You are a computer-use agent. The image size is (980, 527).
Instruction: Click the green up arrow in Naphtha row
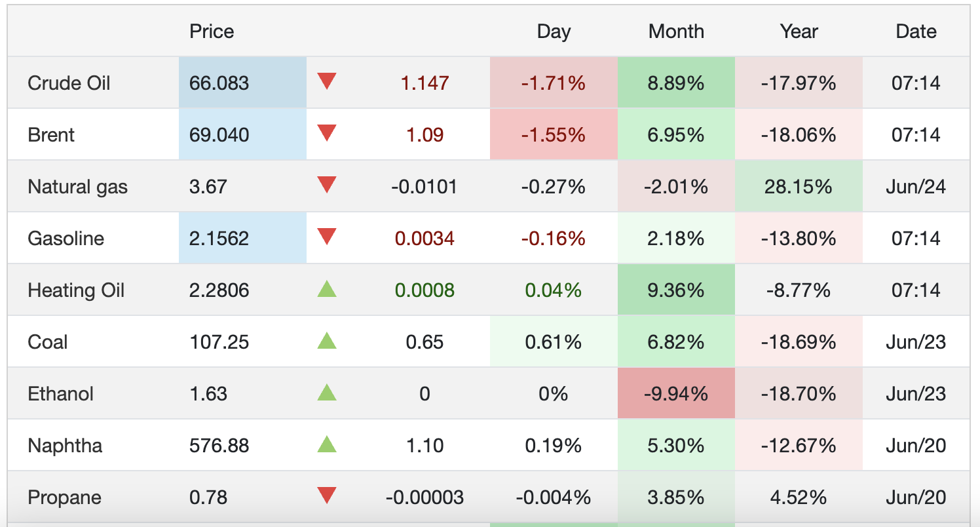326,444
